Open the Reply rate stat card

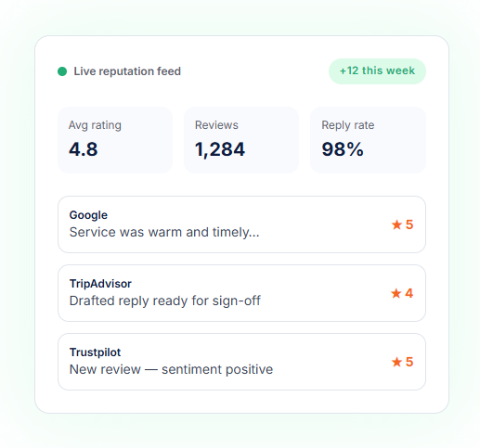368,140
